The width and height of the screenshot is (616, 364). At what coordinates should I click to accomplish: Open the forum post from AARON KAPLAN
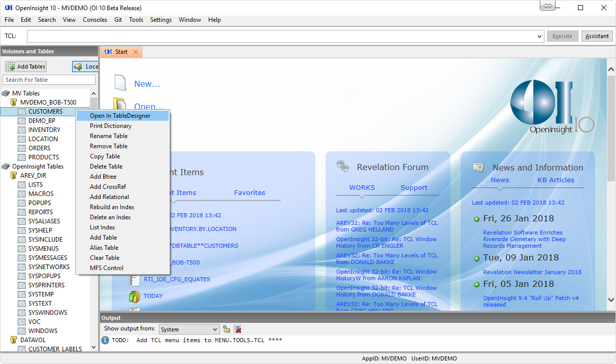tap(386, 275)
